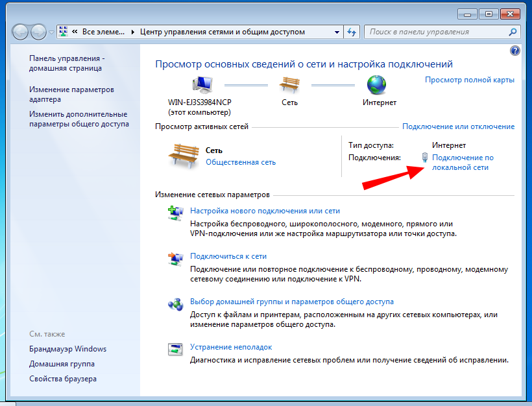This screenshot has height=406, width=532.
Task: Click 'Просмотр полной карты' link
Action: coord(469,80)
